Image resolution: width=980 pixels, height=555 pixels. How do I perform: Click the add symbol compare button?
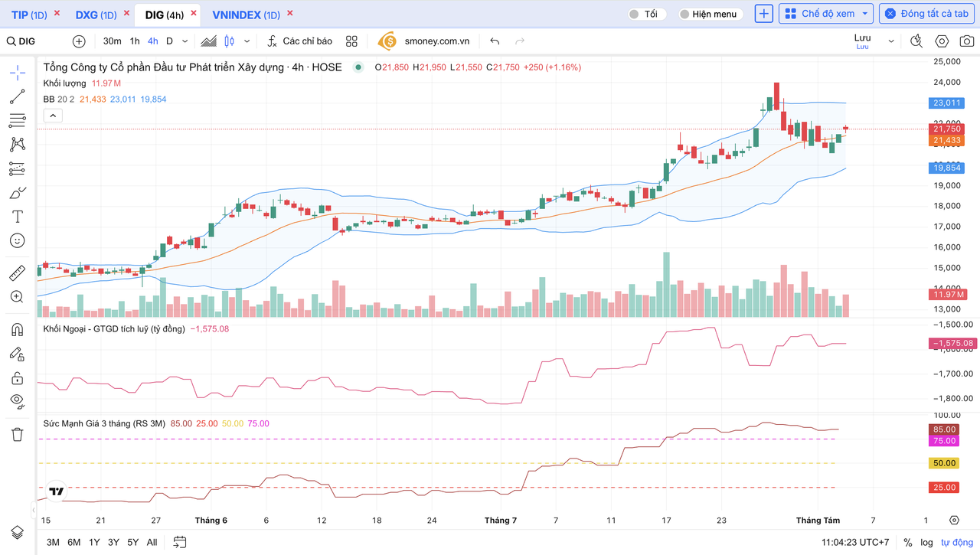(79, 41)
